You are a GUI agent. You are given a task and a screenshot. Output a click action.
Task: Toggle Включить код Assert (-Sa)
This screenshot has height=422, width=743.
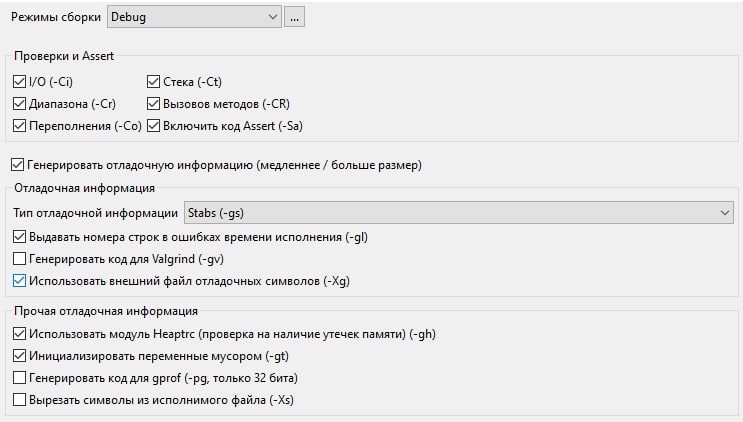click(154, 126)
